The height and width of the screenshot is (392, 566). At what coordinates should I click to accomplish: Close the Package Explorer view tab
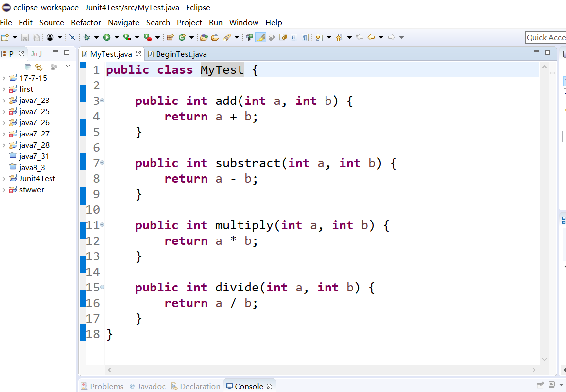[21, 54]
